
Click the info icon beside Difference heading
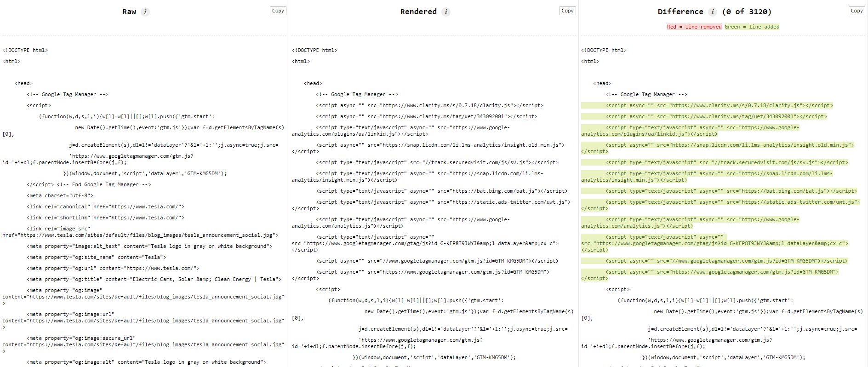[x=712, y=12]
